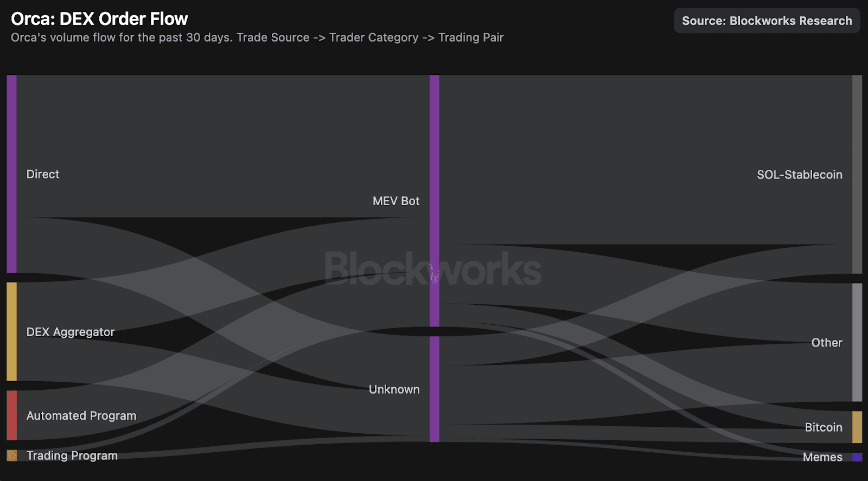Select the Direct label text
The width and height of the screenshot is (868, 481).
43,174
